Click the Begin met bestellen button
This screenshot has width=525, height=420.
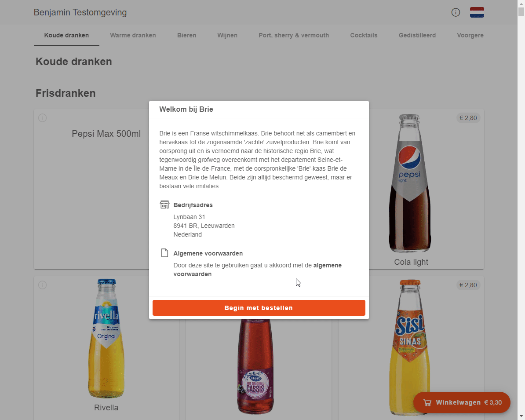(x=259, y=308)
